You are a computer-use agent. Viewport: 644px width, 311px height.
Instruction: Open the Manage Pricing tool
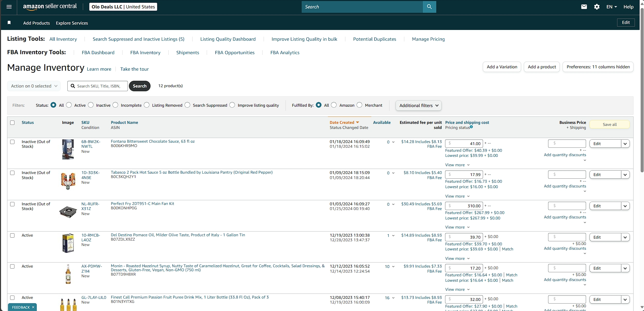(428, 39)
